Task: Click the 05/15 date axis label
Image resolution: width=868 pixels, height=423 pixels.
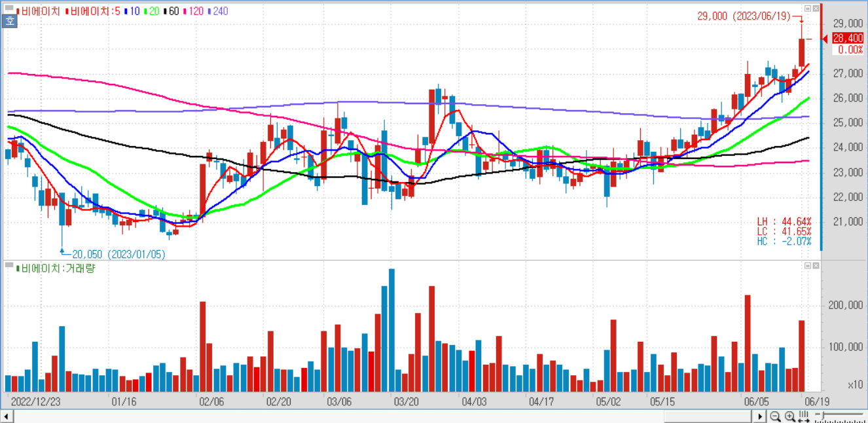Action: (662, 401)
